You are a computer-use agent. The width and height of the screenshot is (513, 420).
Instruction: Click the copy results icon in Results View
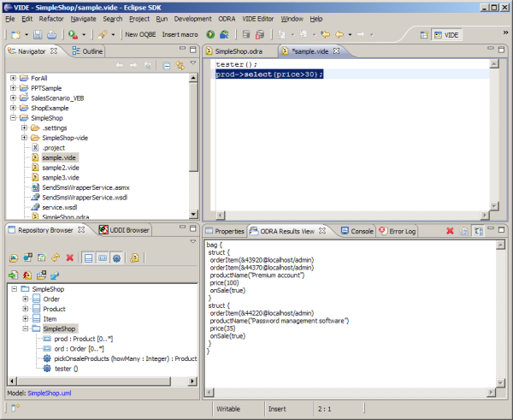pos(464,231)
